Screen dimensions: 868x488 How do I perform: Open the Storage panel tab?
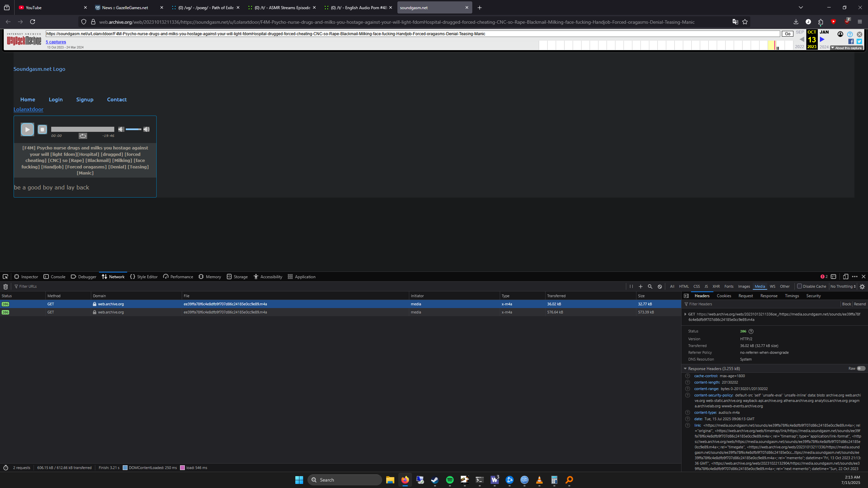(237, 277)
